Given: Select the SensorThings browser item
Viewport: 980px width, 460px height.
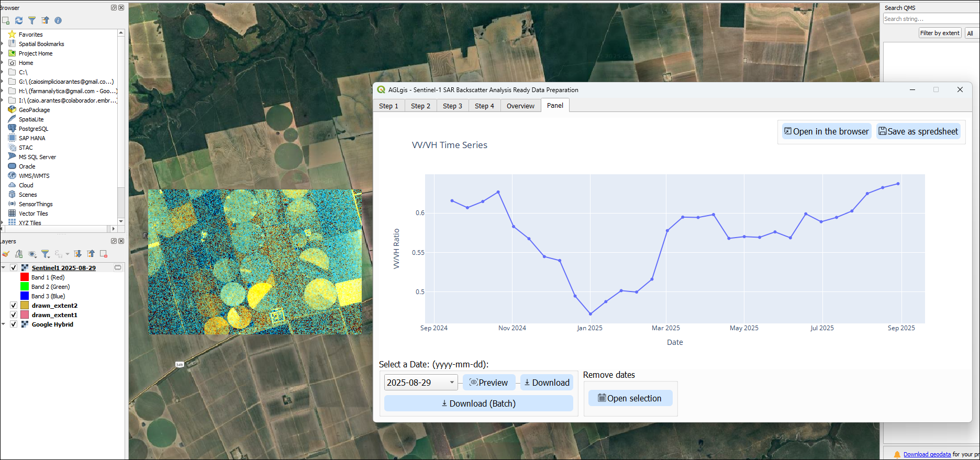Looking at the screenshot, I should (x=36, y=204).
